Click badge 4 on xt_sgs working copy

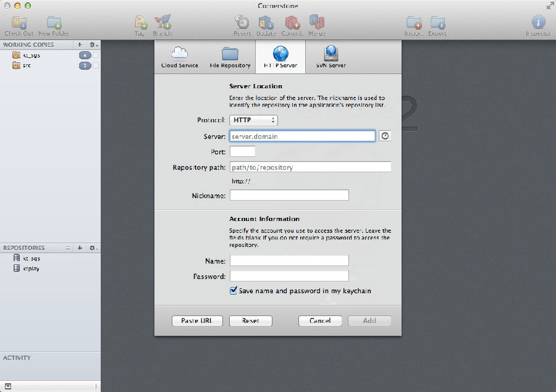(x=85, y=56)
